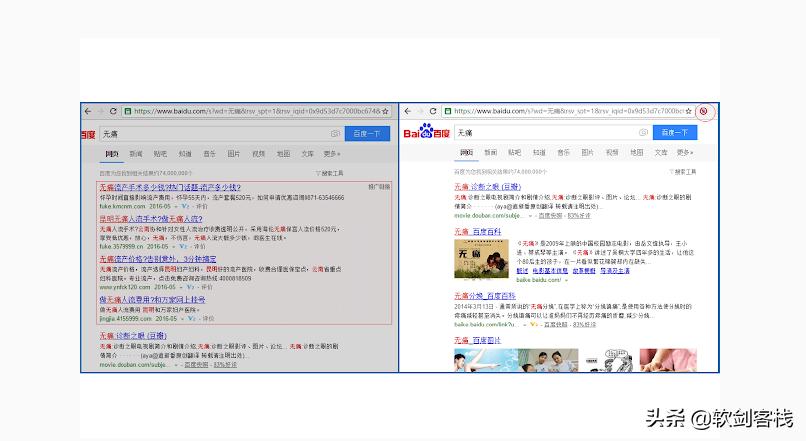Viewport: 806px width, 441px height.
Task: Click 评价 next to jingjia.4155999.com
Action: coord(208,319)
